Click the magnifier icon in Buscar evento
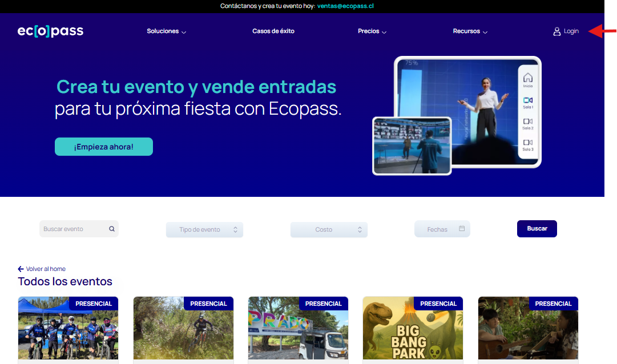Viewport: 617px width, 364px height. [x=112, y=229]
